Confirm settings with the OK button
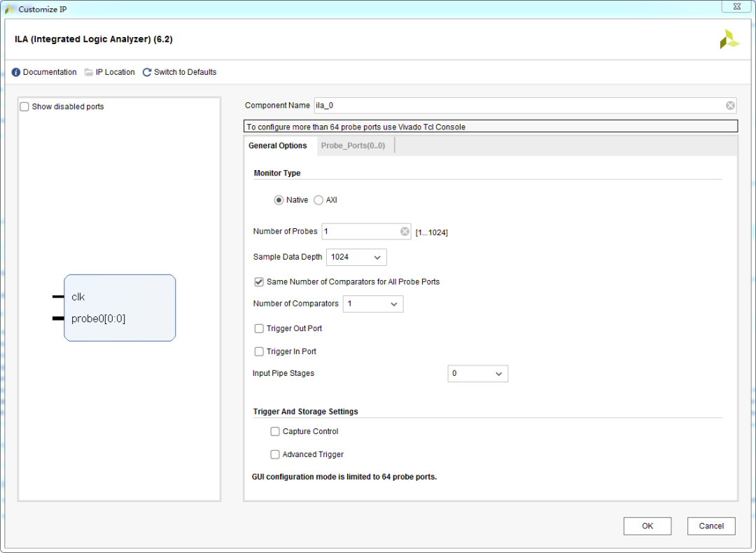 (647, 526)
